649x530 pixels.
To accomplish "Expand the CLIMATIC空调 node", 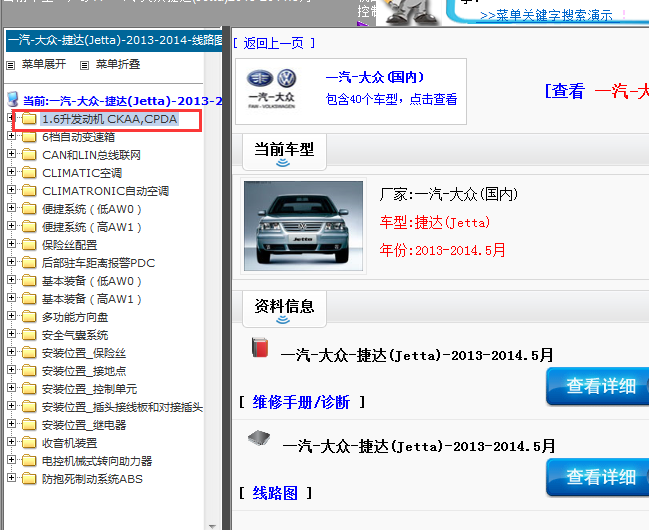I will 11,171.
